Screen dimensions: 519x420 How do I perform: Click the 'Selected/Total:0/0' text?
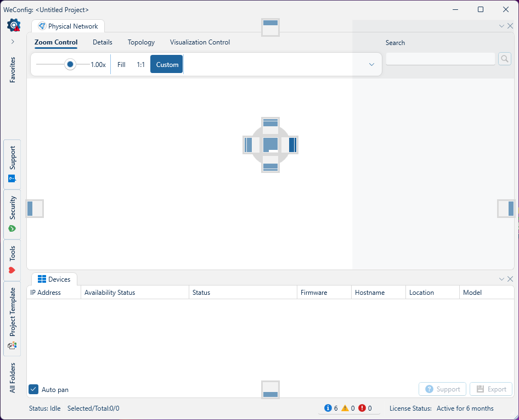pyautogui.click(x=93, y=408)
